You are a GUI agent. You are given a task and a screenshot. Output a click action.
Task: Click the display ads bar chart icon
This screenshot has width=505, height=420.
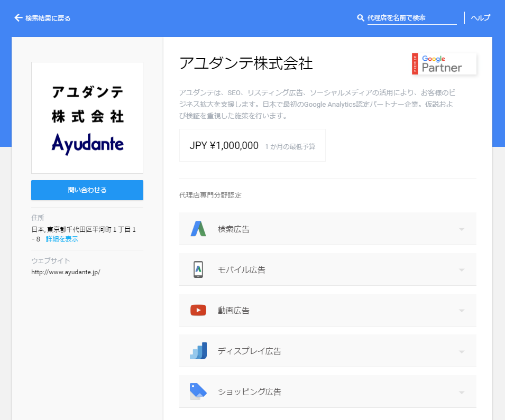tap(198, 351)
